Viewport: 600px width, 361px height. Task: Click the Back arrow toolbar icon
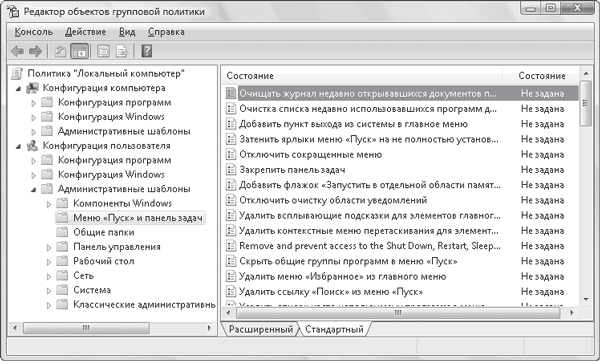click(17, 51)
